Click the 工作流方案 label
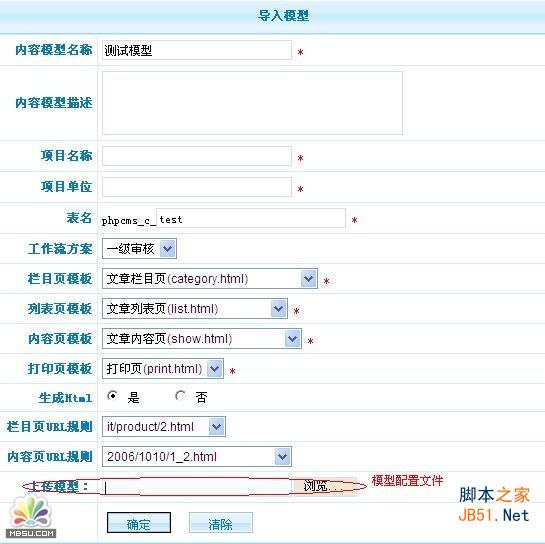The image size is (545, 544). point(60,249)
